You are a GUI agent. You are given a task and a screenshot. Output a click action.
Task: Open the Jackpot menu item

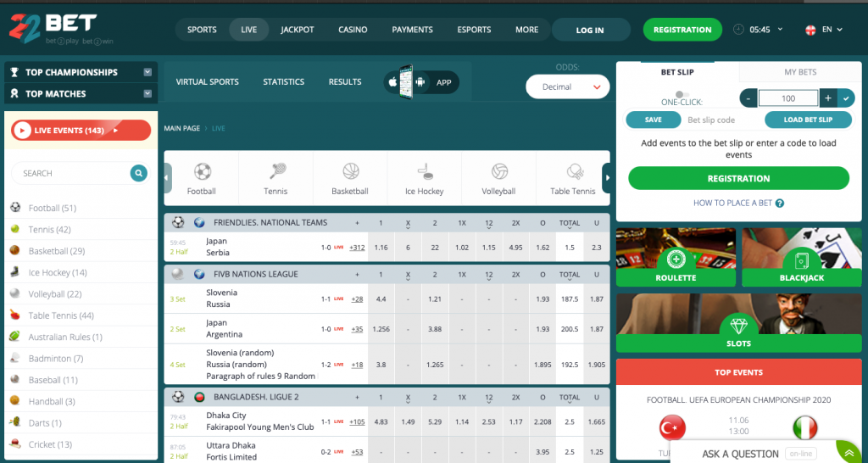pyautogui.click(x=298, y=30)
